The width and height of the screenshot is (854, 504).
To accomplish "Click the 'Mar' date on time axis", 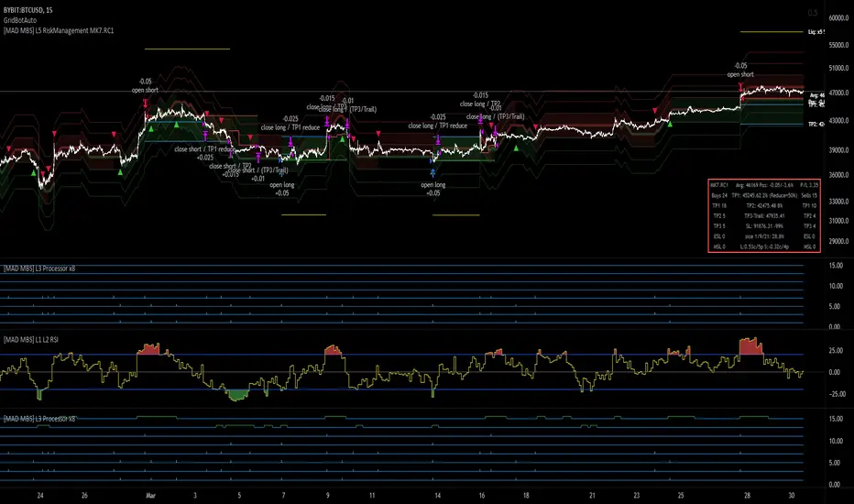I will 150,495.
